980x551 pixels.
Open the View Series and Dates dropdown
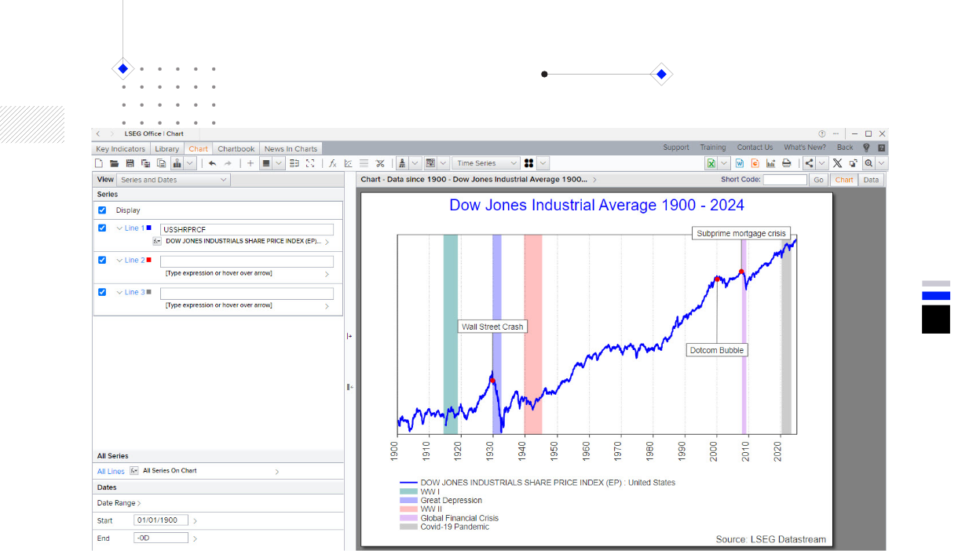point(174,180)
